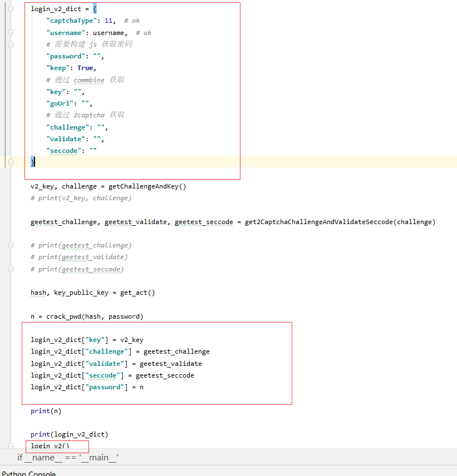Click the get_act() function call
This screenshot has height=476, width=457.
point(137,292)
